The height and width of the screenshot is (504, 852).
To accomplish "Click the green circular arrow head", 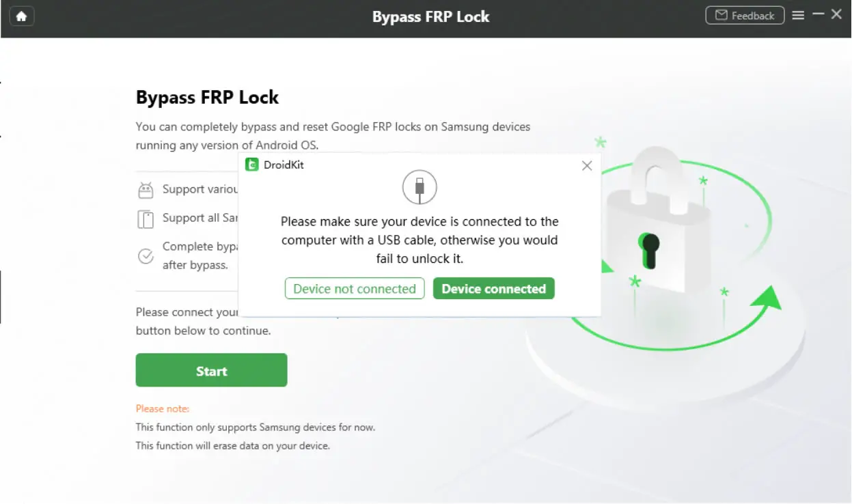I will (769, 298).
